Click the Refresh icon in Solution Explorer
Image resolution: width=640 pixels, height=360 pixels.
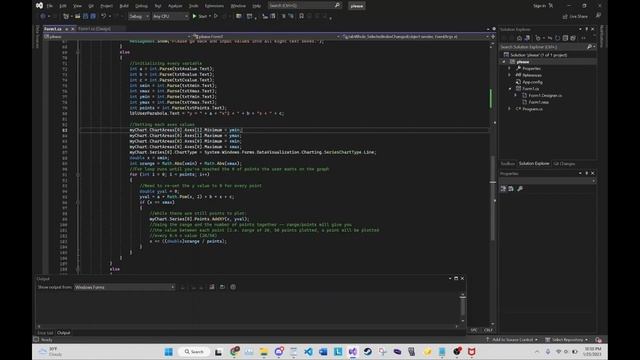[x=558, y=38]
